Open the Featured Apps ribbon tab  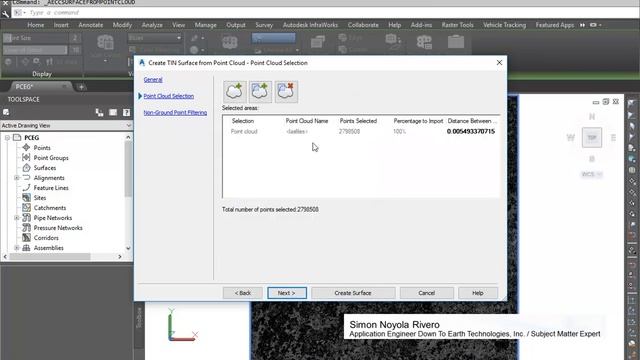click(x=554, y=25)
